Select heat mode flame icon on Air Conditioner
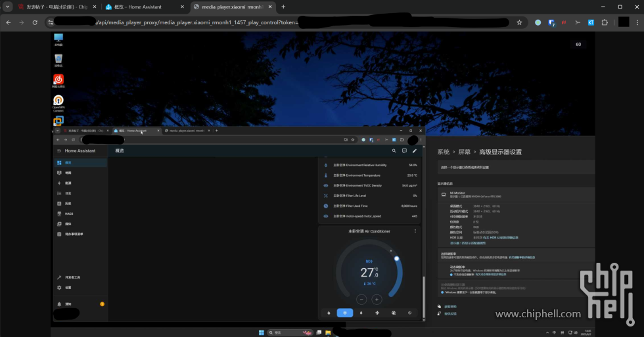The height and width of the screenshot is (337, 644). 329,313
